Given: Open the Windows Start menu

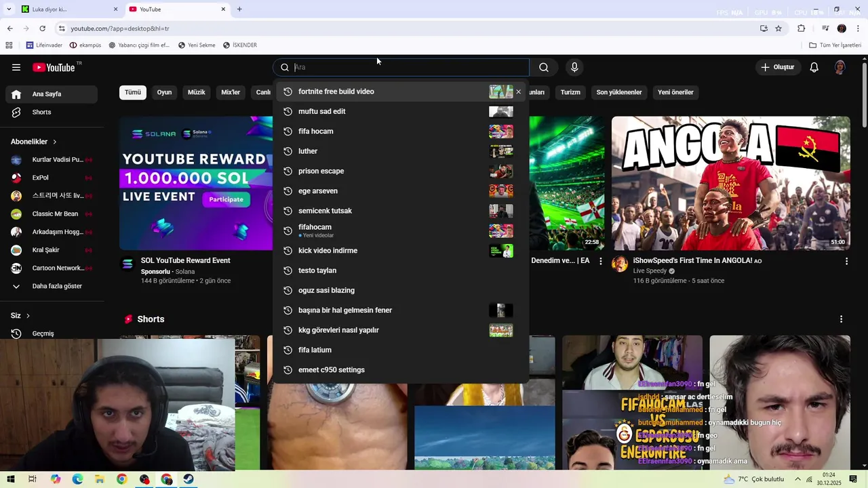Looking at the screenshot, I should click(x=11, y=479).
